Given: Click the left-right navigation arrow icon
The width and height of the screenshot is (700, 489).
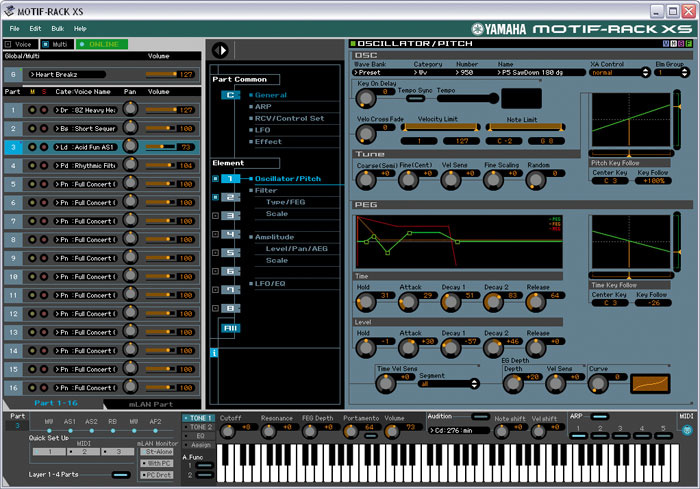Looking at the screenshot, I should [220, 50].
